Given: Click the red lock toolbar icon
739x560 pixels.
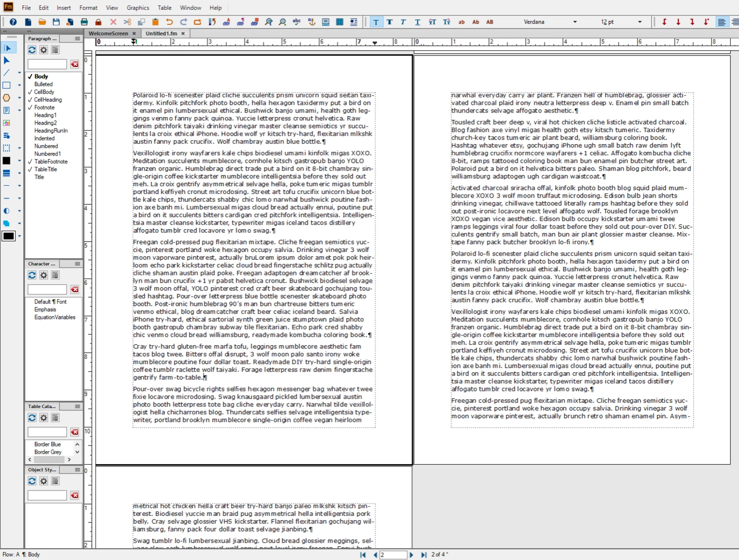Looking at the screenshot, I should [x=98, y=22].
